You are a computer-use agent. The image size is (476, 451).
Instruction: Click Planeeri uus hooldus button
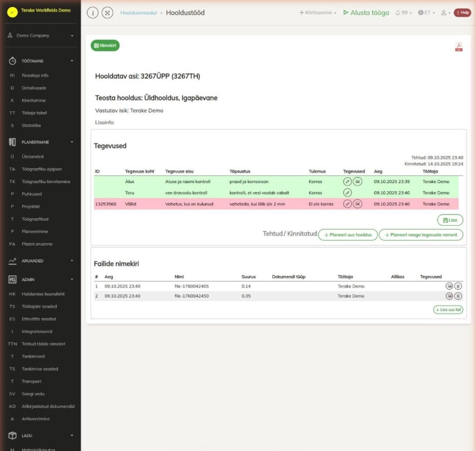(x=348, y=235)
